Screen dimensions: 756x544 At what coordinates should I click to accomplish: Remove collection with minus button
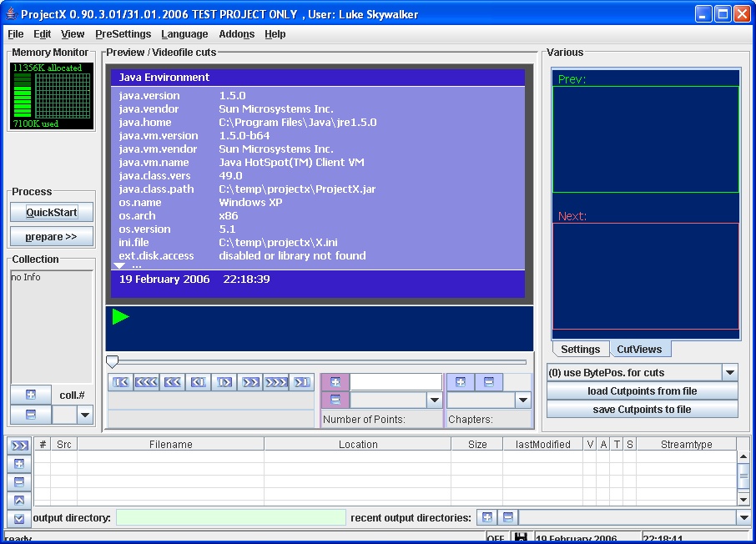coord(30,415)
